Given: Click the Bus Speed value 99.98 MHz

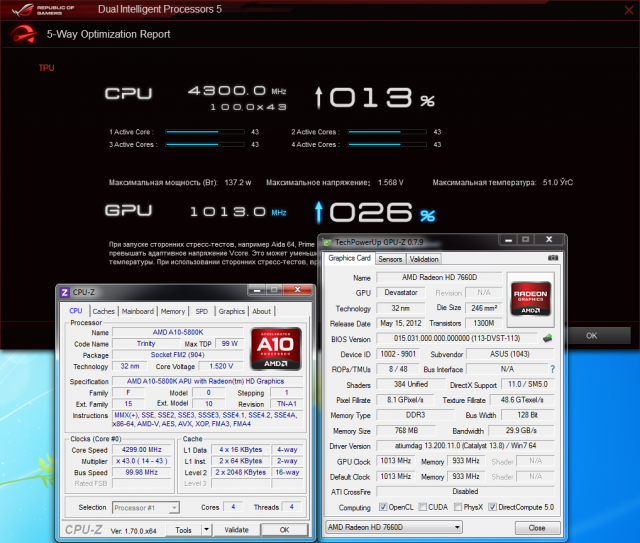Looking at the screenshot, I should point(142,472).
